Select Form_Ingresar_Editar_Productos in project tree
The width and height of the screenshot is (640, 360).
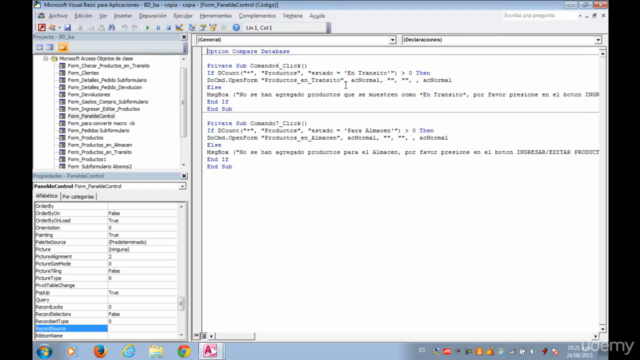click(x=103, y=109)
